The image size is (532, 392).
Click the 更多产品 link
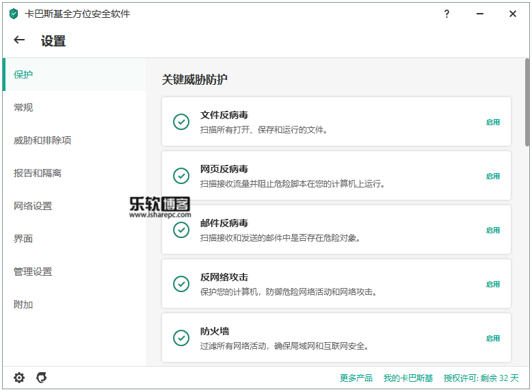[x=356, y=378]
